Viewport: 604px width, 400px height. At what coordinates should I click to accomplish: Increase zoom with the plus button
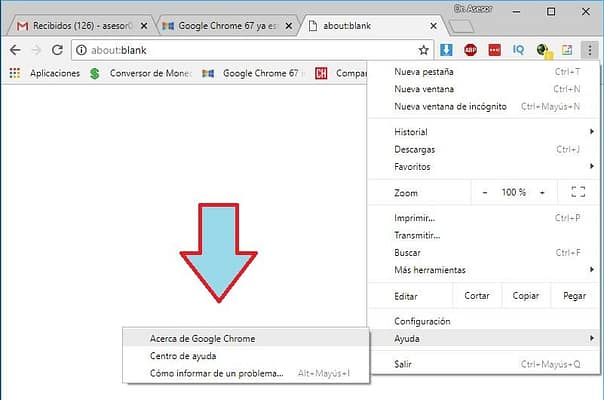tap(542, 192)
